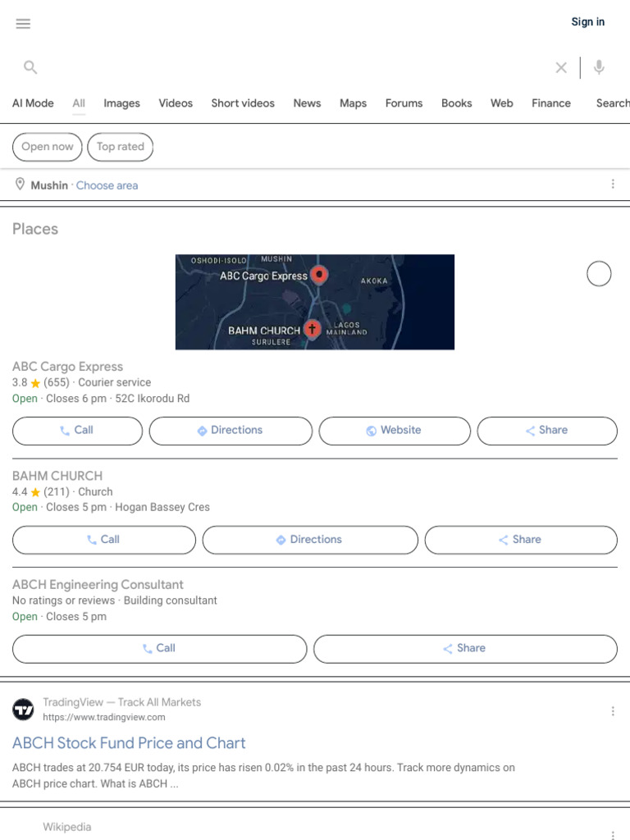The height and width of the screenshot is (840, 630).
Task: Click Choose area link
Action: click(x=107, y=185)
